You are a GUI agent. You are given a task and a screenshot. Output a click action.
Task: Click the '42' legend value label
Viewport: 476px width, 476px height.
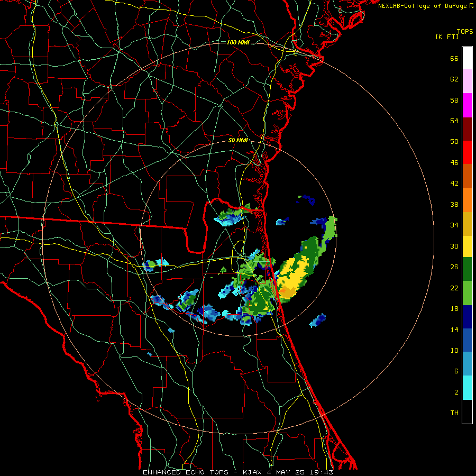pyautogui.click(x=454, y=184)
